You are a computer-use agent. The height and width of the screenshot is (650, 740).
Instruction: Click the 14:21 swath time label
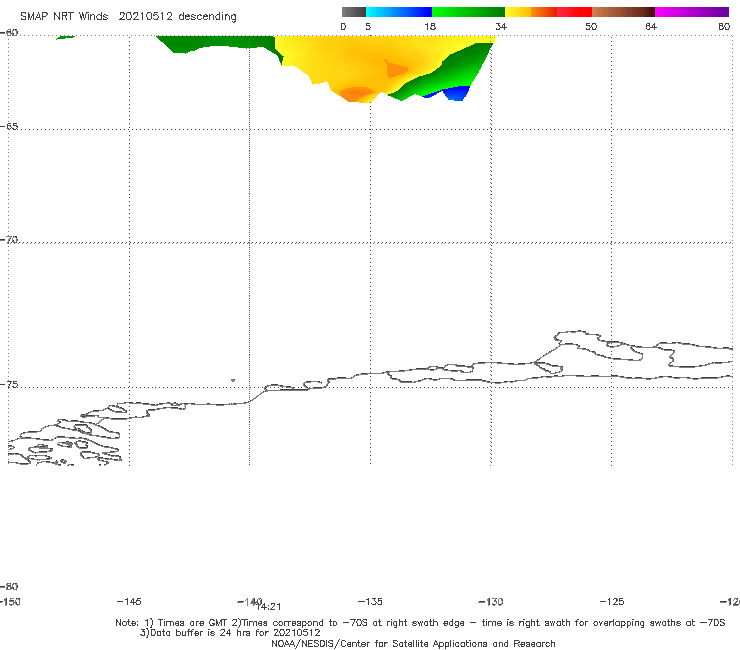point(269,607)
